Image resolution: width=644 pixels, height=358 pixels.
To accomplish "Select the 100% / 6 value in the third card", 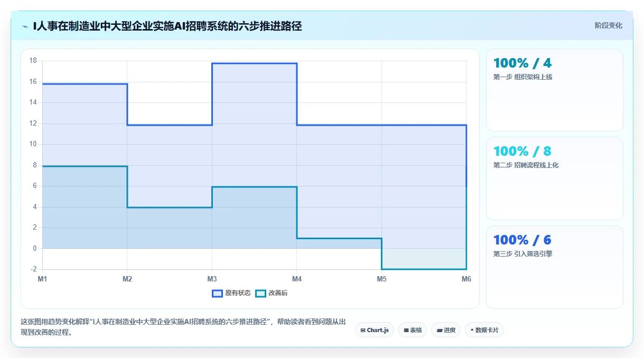I will [x=522, y=240].
